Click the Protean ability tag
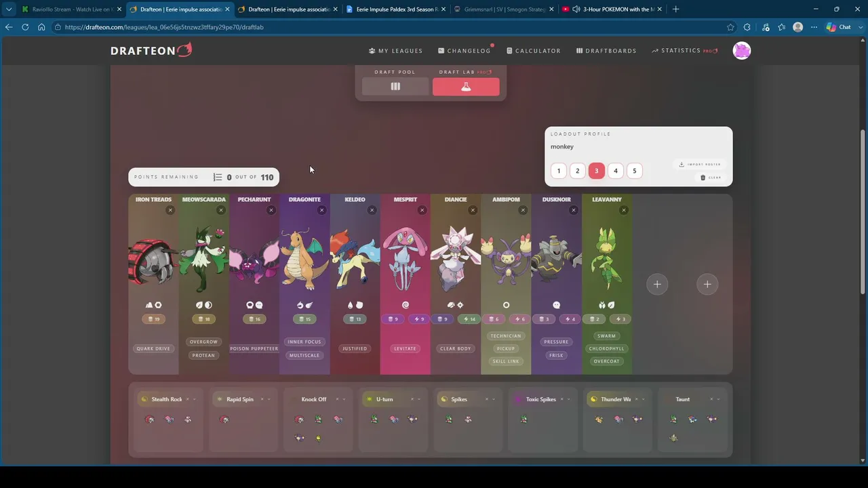This screenshot has width=868, height=488. (203, 355)
